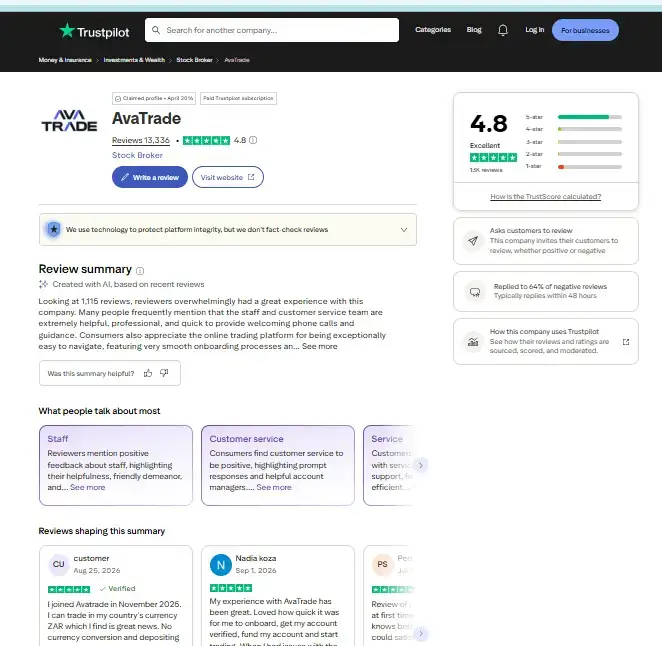
Task: Filter by 3-star rating bar
Action: 573,142
